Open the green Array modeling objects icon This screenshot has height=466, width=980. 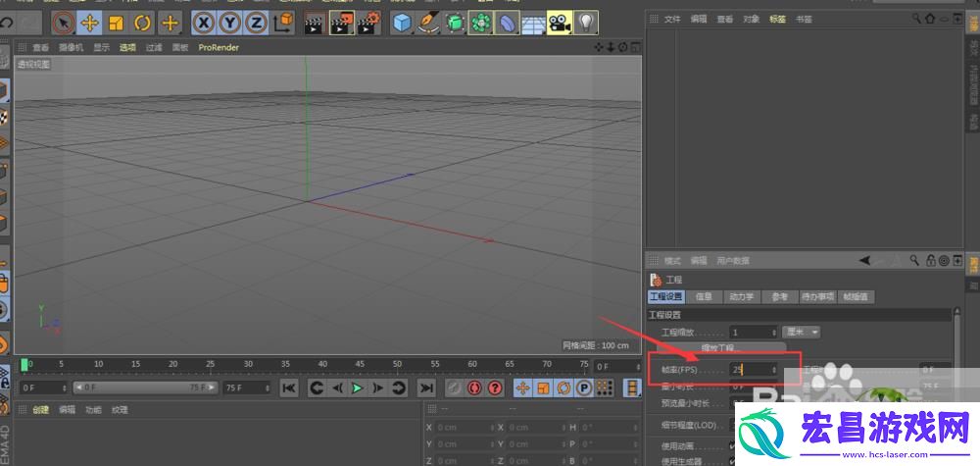[480, 24]
